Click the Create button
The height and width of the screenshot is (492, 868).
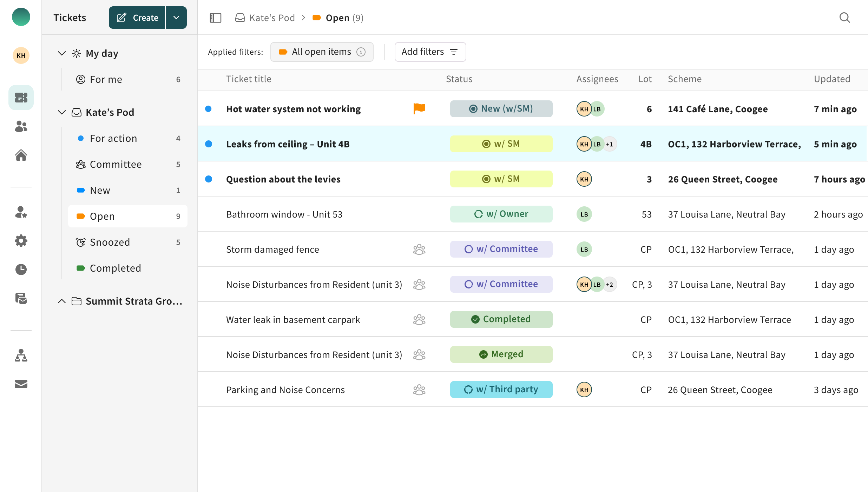click(137, 17)
